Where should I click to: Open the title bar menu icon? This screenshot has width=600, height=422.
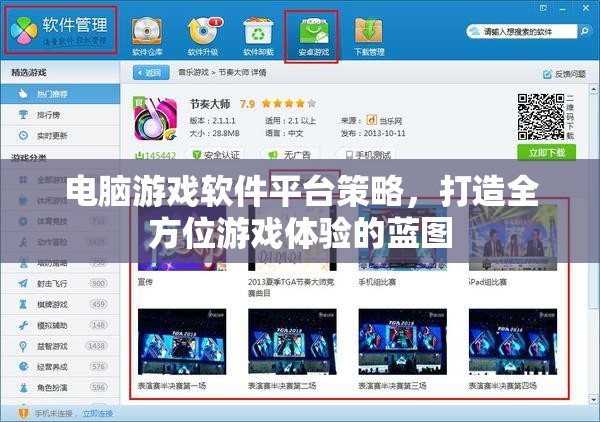(x=543, y=8)
